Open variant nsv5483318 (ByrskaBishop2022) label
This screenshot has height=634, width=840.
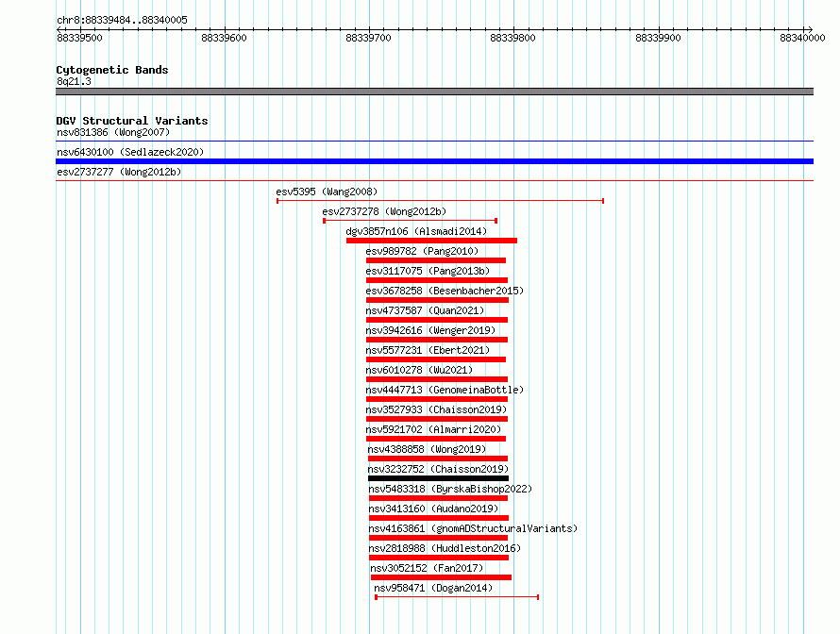(450, 489)
